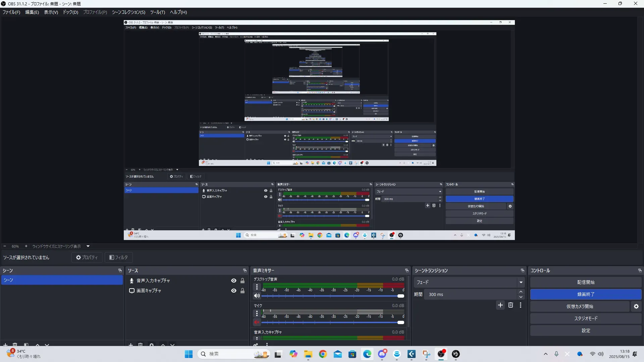Hide the 音声入力キャプチャ source
The image size is (644, 362).
(234, 281)
